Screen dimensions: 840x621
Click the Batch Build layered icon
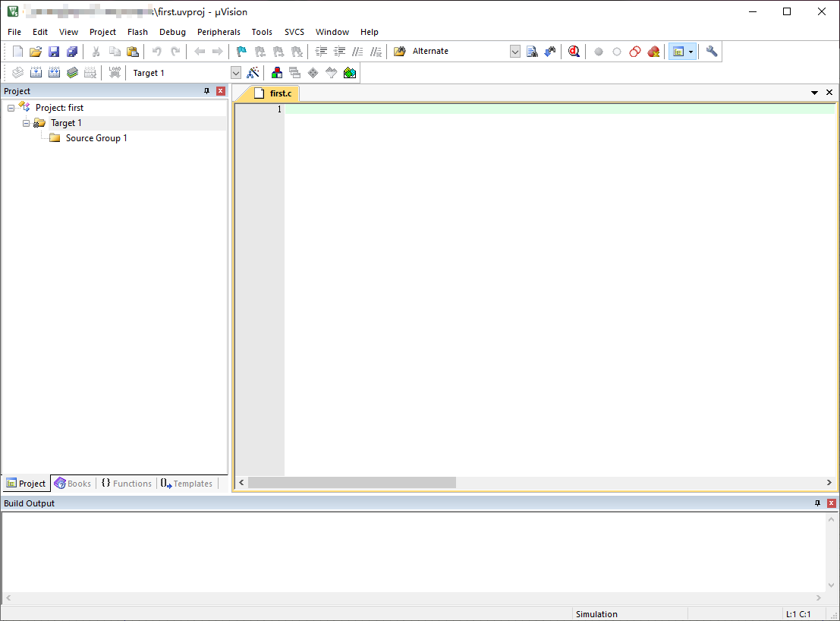(72, 72)
